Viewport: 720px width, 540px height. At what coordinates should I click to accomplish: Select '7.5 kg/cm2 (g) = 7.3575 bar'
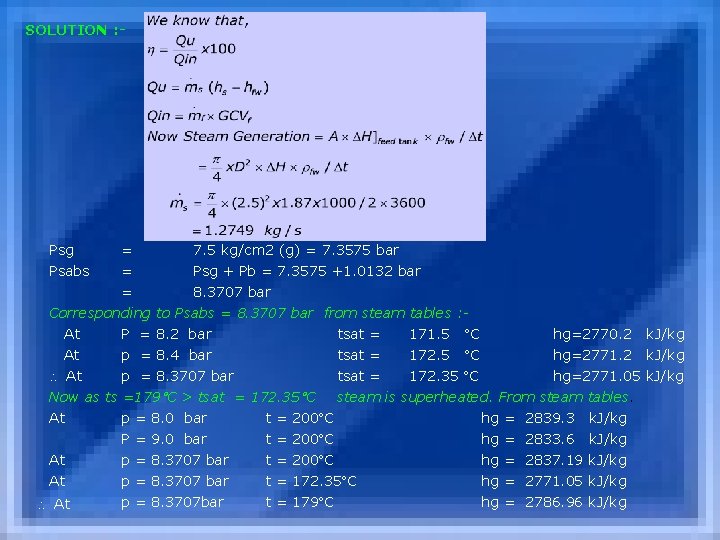pyautogui.click(x=296, y=250)
